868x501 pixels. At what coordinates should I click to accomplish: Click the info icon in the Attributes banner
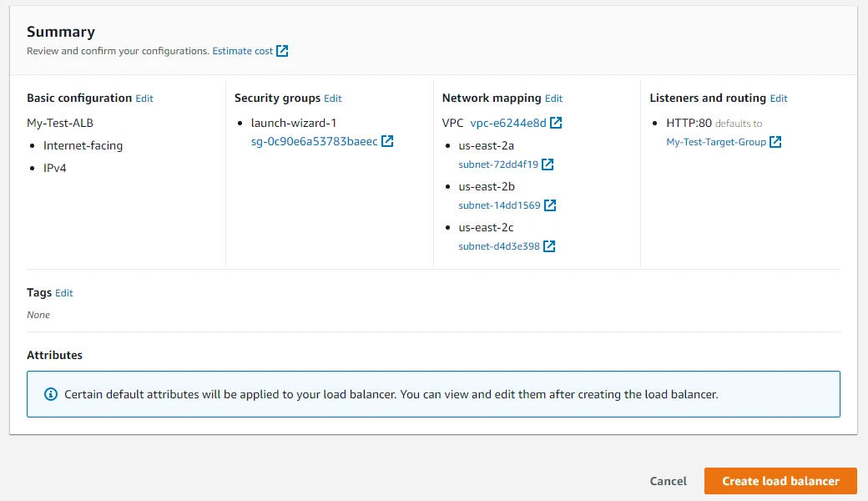pyautogui.click(x=50, y=394)
